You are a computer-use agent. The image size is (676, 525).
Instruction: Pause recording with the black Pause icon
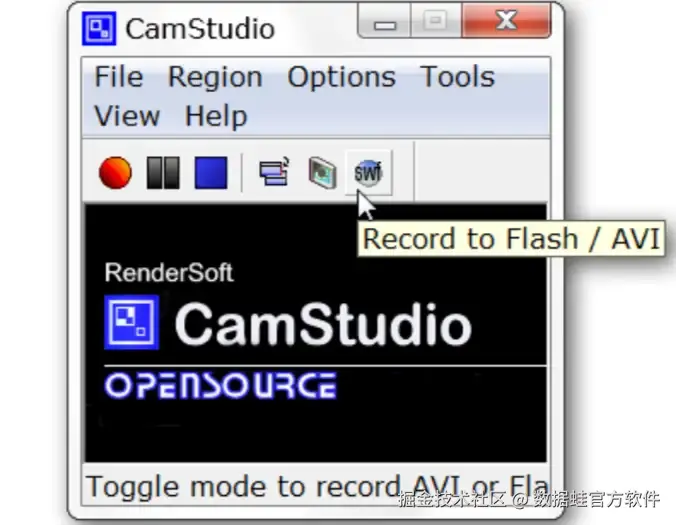point(163,173)
